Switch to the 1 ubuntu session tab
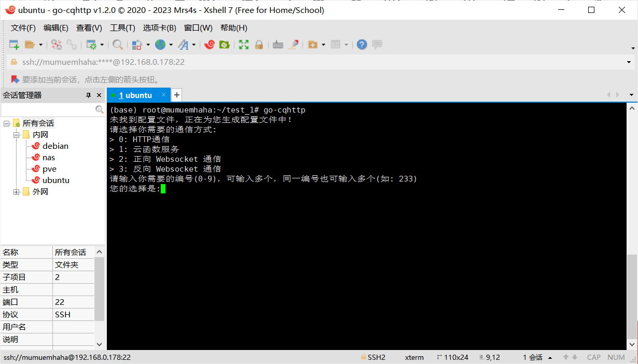 click(135, 95)
